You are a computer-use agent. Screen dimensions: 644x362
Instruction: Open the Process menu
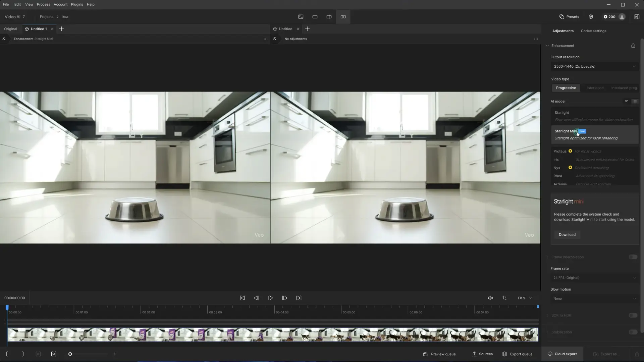pos(43,4)
